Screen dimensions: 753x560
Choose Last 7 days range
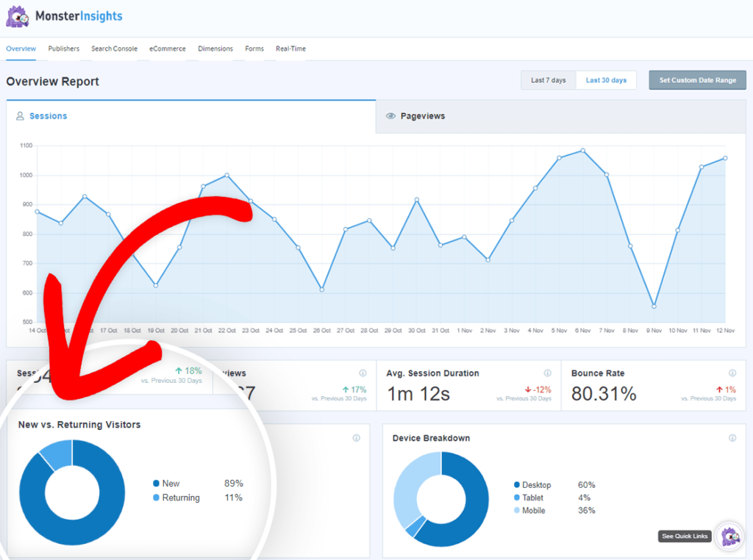point(549,80)
